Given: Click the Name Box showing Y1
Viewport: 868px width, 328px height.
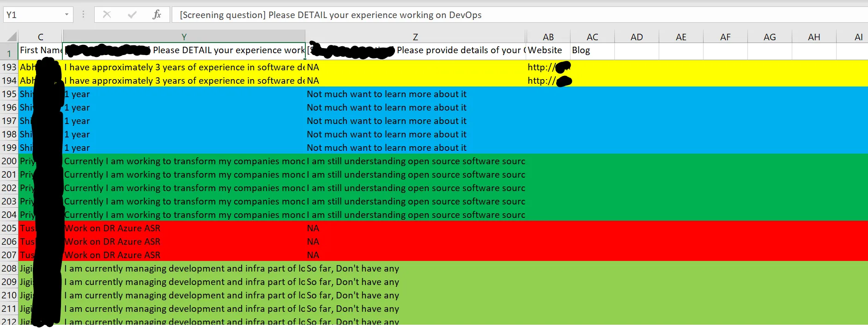Looking at the screenshot, I should coord(33,15).
